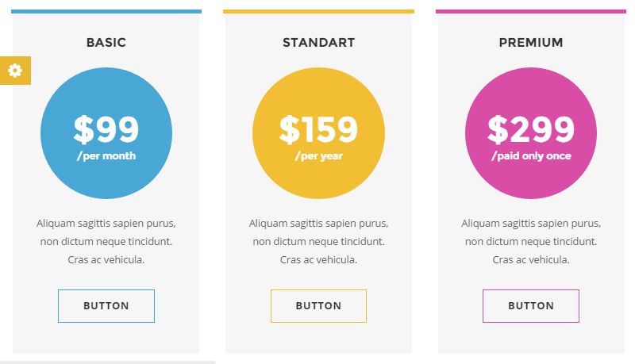Click the yellow bar above Standart card
The image size is (635, 364).
[x=319, y=12]
